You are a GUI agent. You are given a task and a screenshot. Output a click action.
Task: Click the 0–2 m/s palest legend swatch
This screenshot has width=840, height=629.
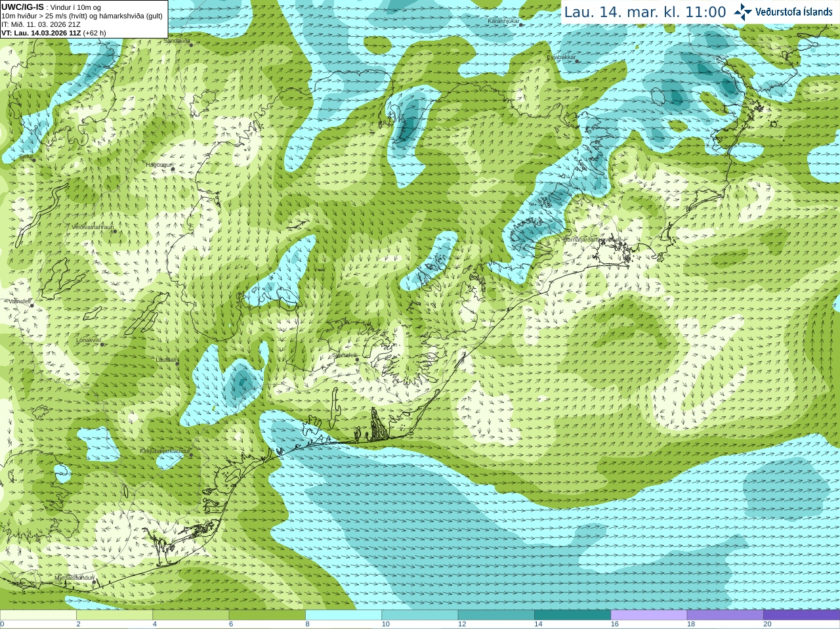pyautogui.click(x=38, y=615)
